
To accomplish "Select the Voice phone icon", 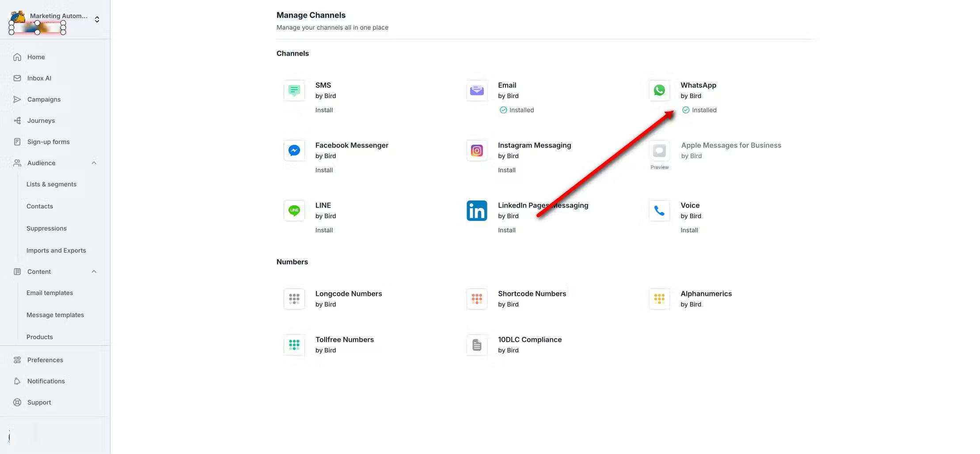I will pyautogui.click(x=659, y=211).
